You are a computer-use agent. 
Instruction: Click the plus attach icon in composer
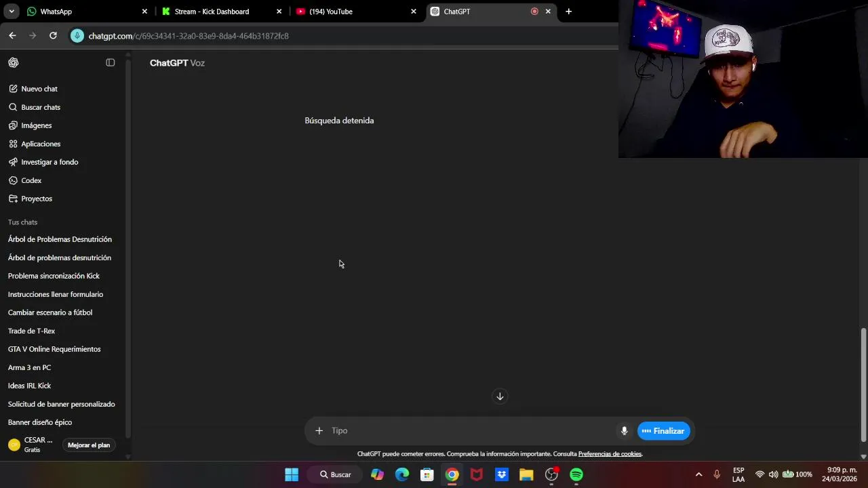coord(319,430)
